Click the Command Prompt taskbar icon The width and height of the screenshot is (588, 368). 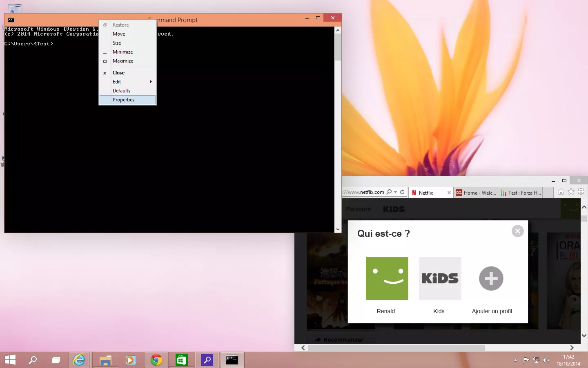tap(232, 360)
